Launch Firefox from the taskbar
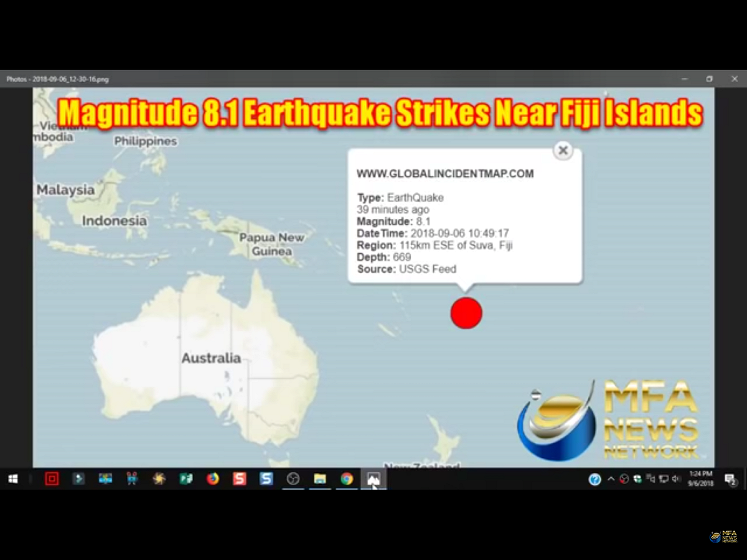The height and width of the screenshot is (560, 747). (213, 478)
